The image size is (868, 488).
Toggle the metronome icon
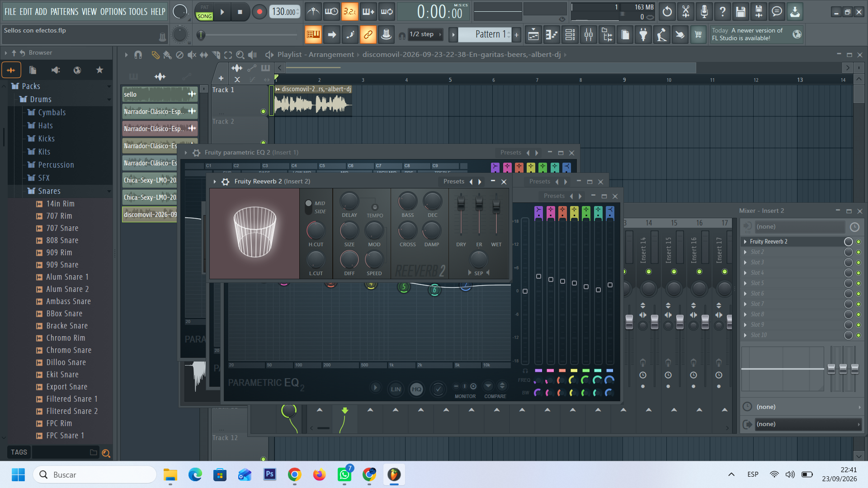pos(313,12)
